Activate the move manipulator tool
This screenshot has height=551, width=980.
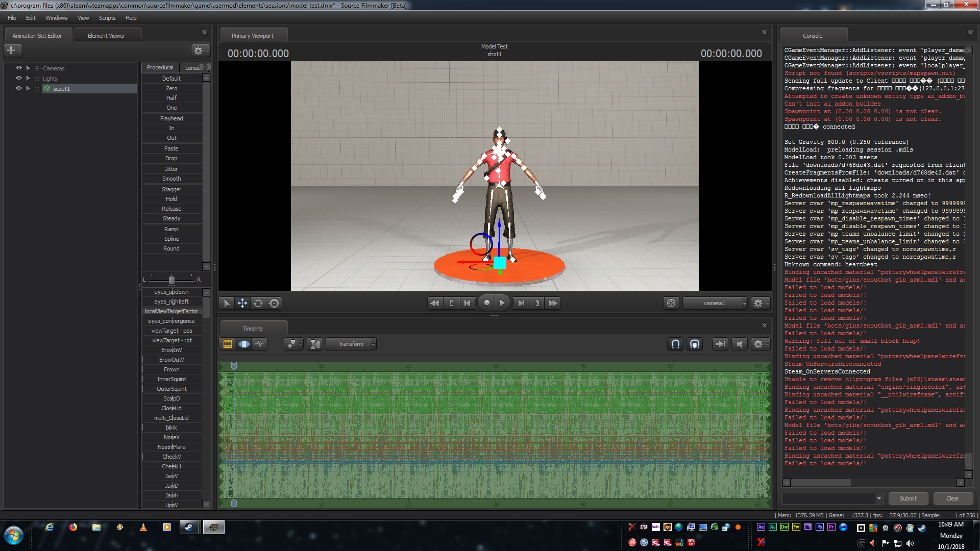(242, 303)
